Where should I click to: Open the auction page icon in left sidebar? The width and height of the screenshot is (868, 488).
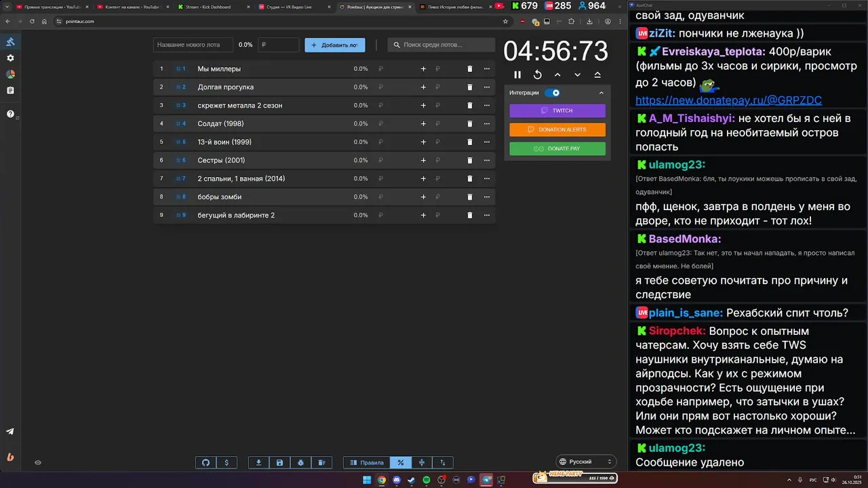[10, 41]
